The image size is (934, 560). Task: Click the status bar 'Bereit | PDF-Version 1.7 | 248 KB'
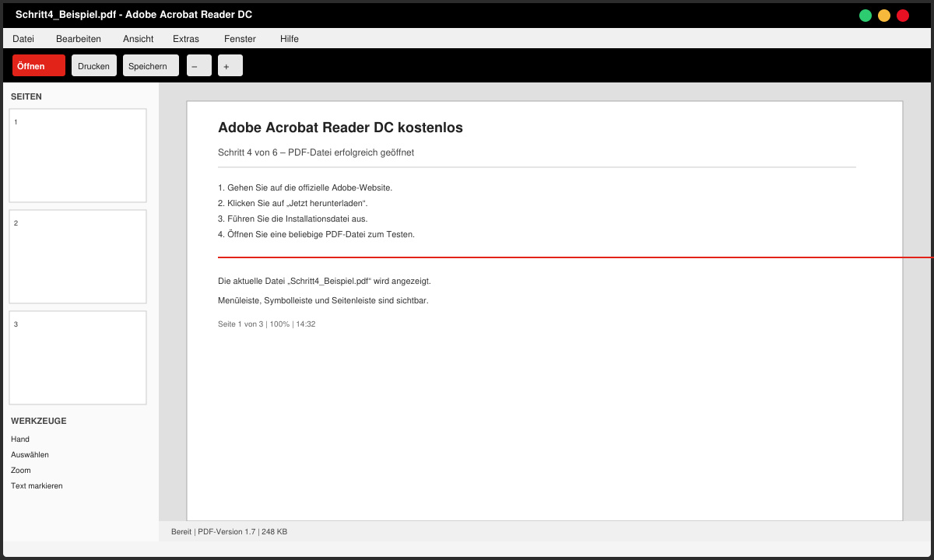[x=229, y=532]
